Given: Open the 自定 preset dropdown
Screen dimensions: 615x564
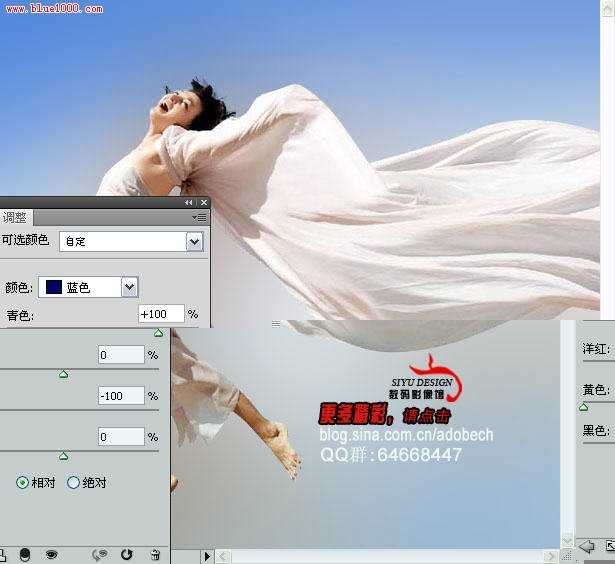Looking at the screenshot, I should point(194,242).
